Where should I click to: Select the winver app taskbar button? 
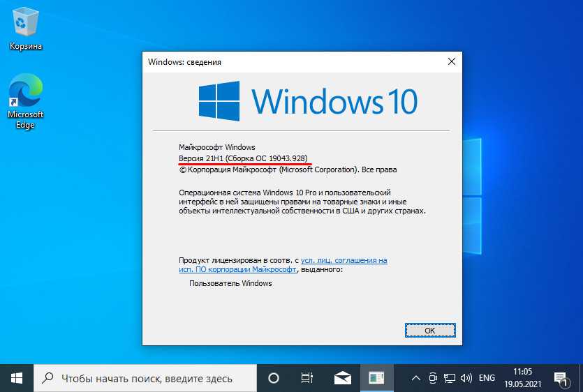(x=376, y=378)
